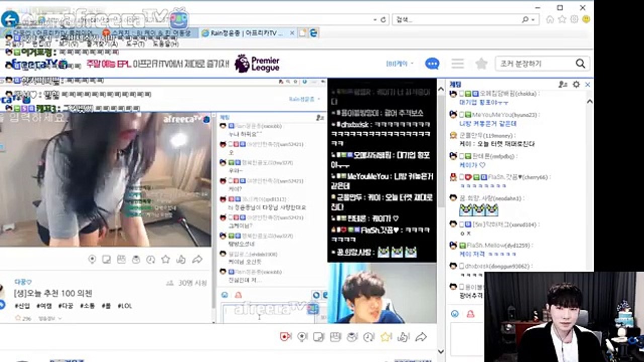This screenshot has width=644, height=362.
Task: Click the AfreecaTV site search magnifier
Action: 580,64
